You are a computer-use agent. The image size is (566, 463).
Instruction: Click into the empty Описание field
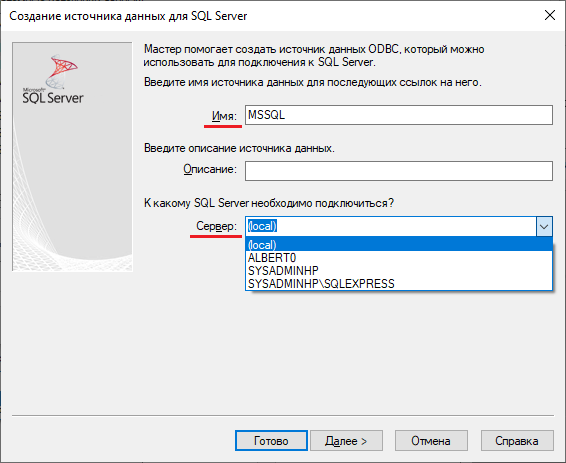[399, 171]
